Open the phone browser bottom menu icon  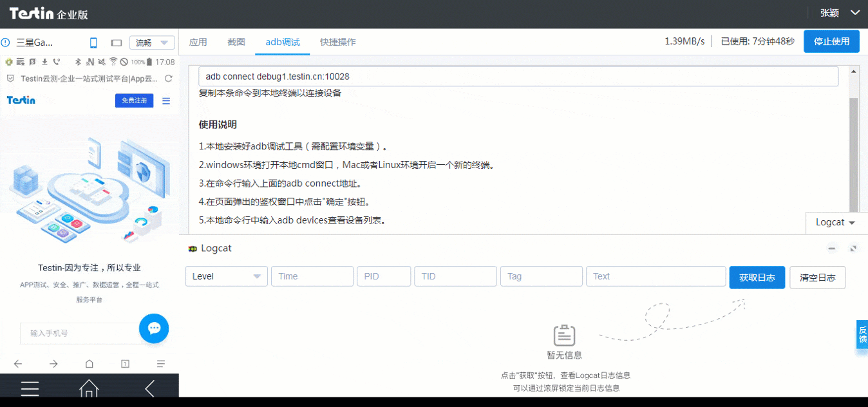pyautogui.click(x=161, y=364)
